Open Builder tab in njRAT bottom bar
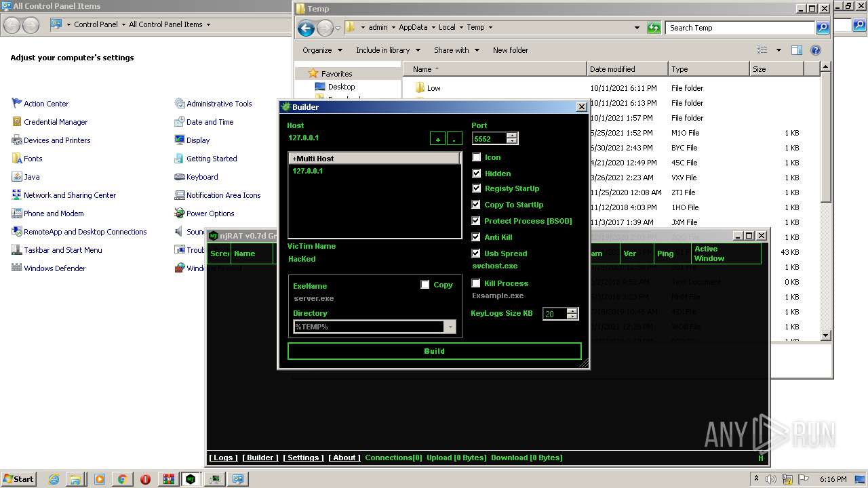This screenshot has width=868, height=488. pyautogui.click(x=260, y=457)
